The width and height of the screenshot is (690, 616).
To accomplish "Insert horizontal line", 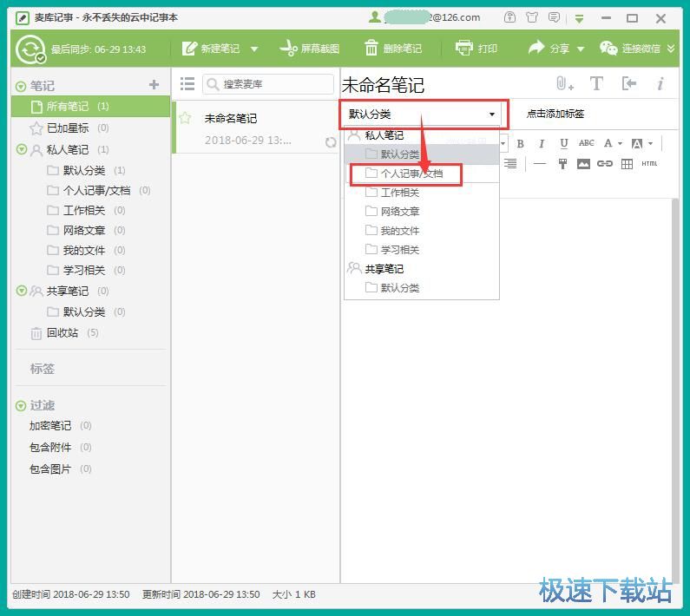I will pyautogui.click(x=540, y=164).
